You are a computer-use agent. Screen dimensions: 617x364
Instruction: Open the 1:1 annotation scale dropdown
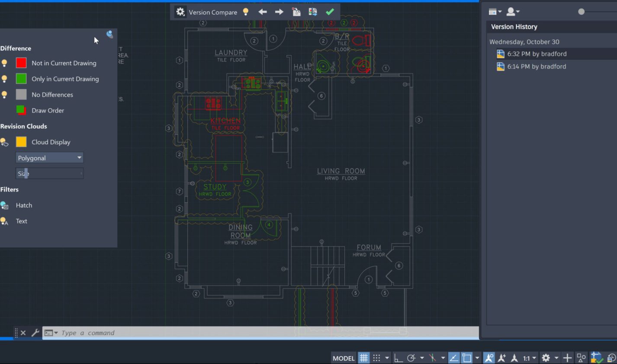point(530,358)
